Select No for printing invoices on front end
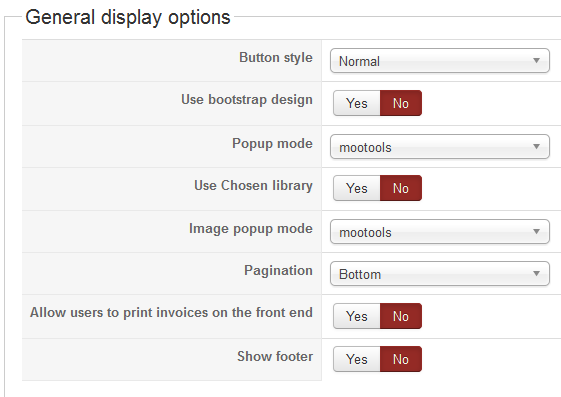Image resolution: width=561 pixels, height=397 pixels. click(x=401, y=316)
